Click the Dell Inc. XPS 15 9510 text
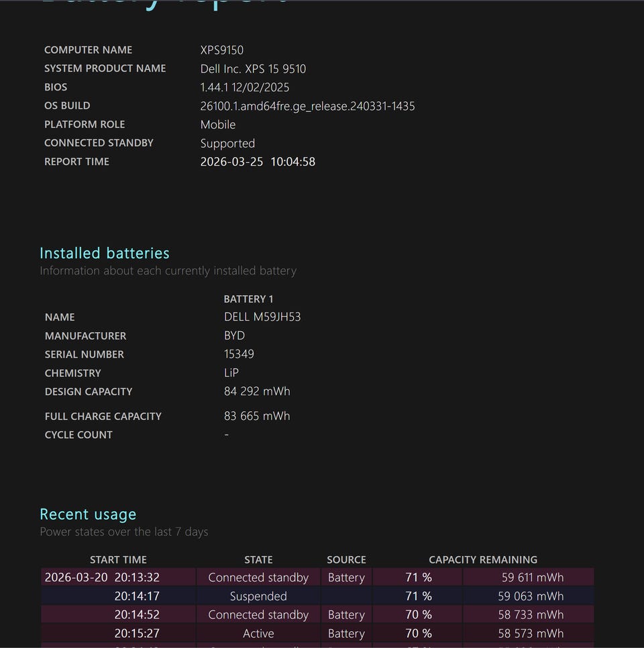The image size is (644, 648). coord(253,68)
